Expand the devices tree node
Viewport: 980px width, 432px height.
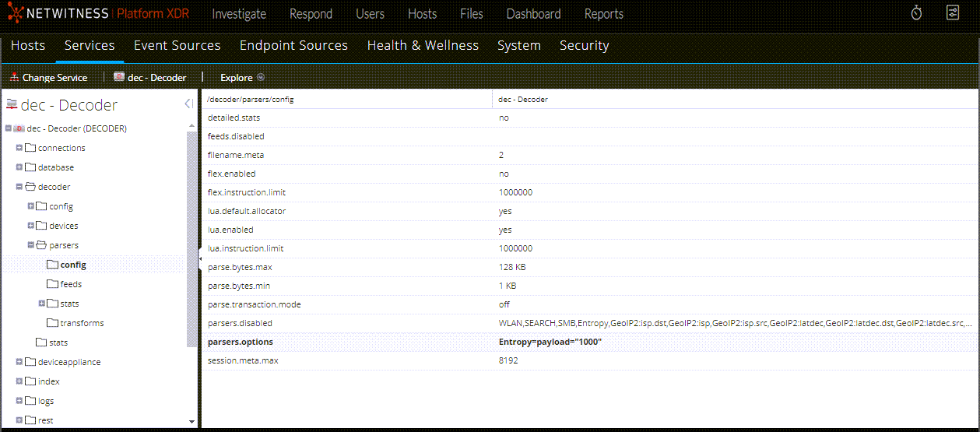(31, 226)
